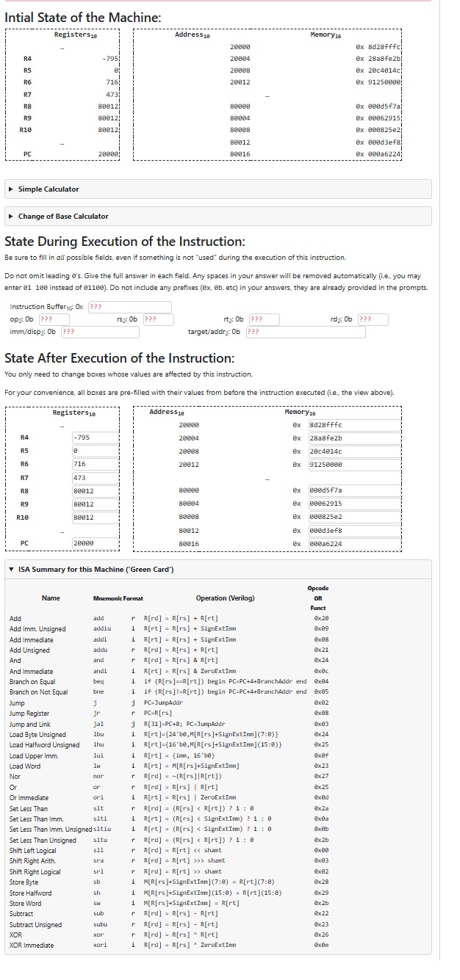
Task: Edit memory field at address 20004 after execution
Action: pyautogui.click(x=354, y=438)
